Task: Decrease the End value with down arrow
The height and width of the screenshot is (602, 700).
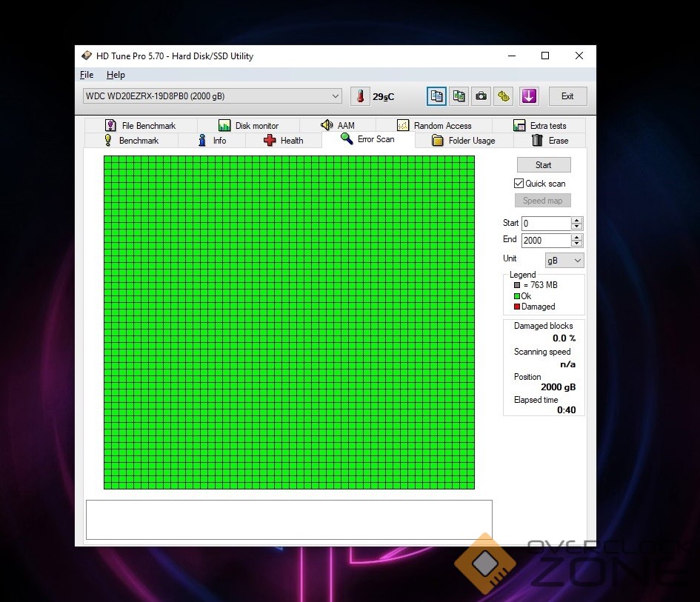Action: (576, 244)
